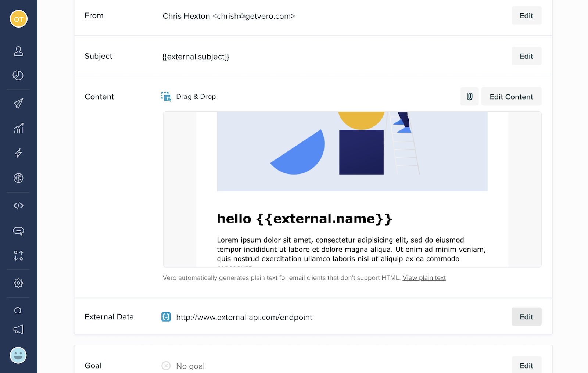Select the Drag & Drop editor icon
This screenshot has width=588, height=373.
tap(166, 96)
